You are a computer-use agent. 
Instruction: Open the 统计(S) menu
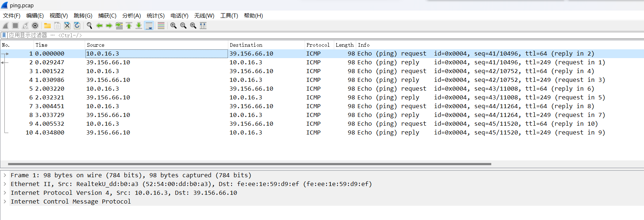(156, 15)
